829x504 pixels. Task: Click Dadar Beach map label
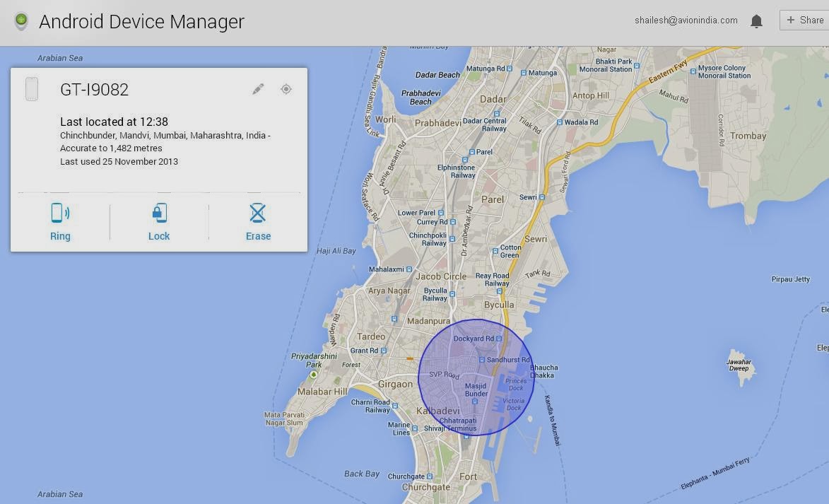[437, 75]
